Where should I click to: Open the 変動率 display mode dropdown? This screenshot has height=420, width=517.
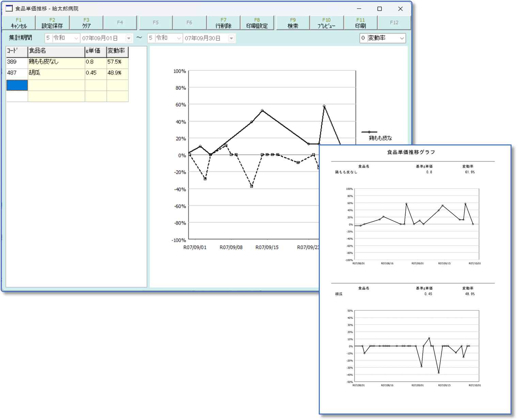pos(402,38)
